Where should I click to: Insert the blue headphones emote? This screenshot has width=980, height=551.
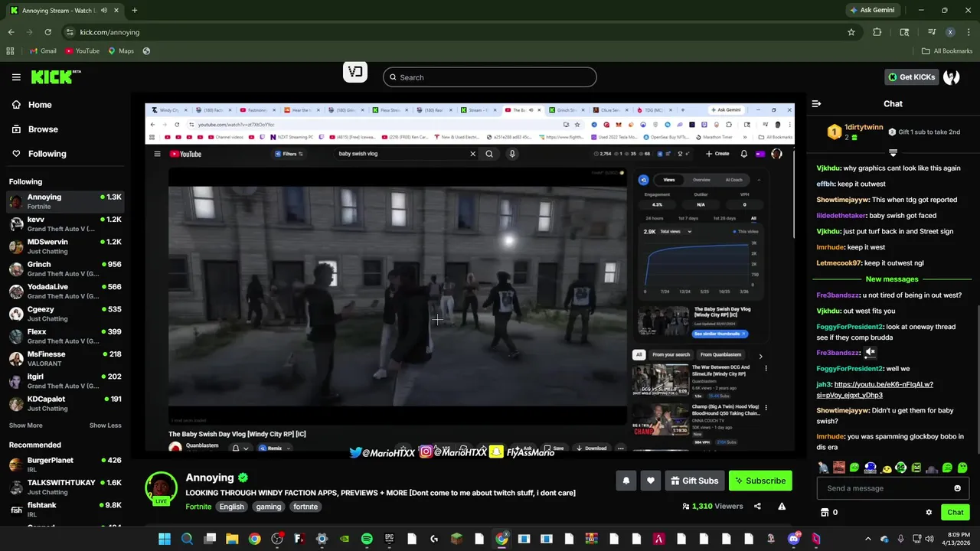pyautogui.click(x=870, y=468)
